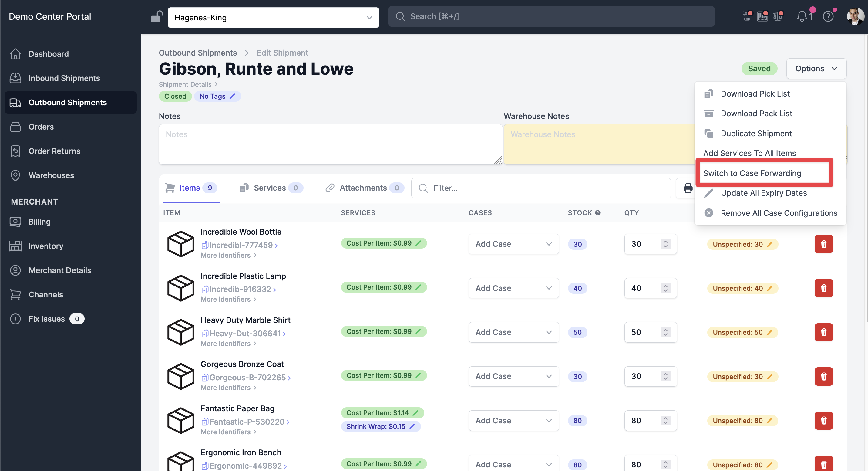This screenshot has height=471, width=868.
Task: Open Inbound Shipments in sidebar
Action: click(x=71, y=78)
